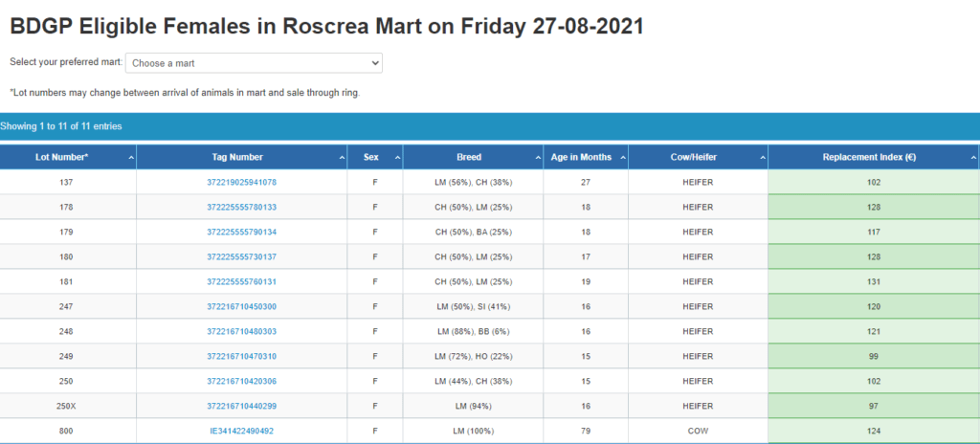Click replacement index value 97
The width and height of the screenshot is (980, 444).
(874, 406)
